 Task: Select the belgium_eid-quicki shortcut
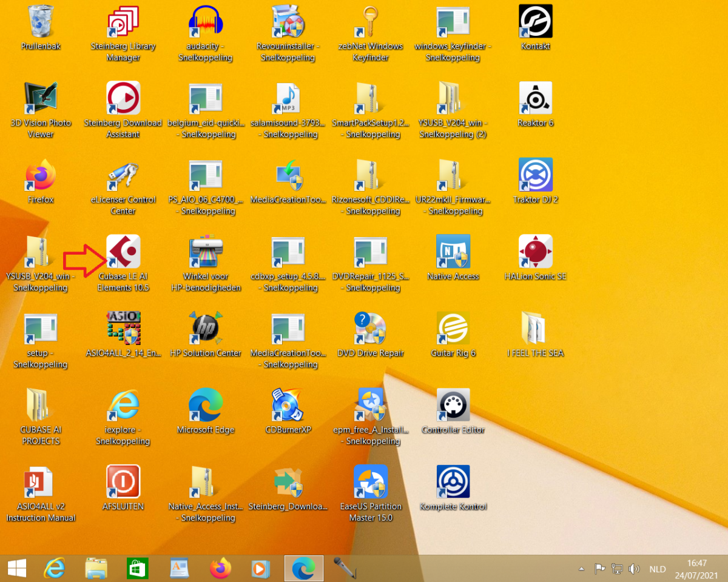(206, 98)
